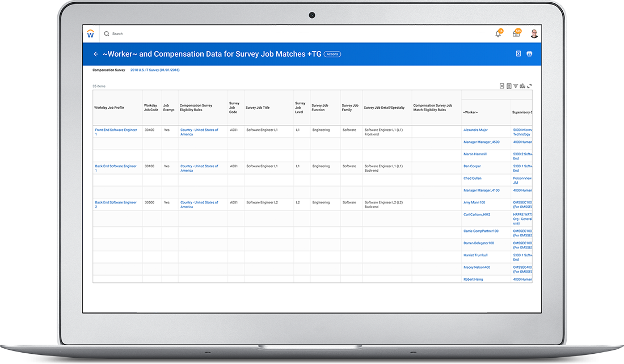Open your profile photo menu
This screenshot has height=364, width=624.
[534, 33]
